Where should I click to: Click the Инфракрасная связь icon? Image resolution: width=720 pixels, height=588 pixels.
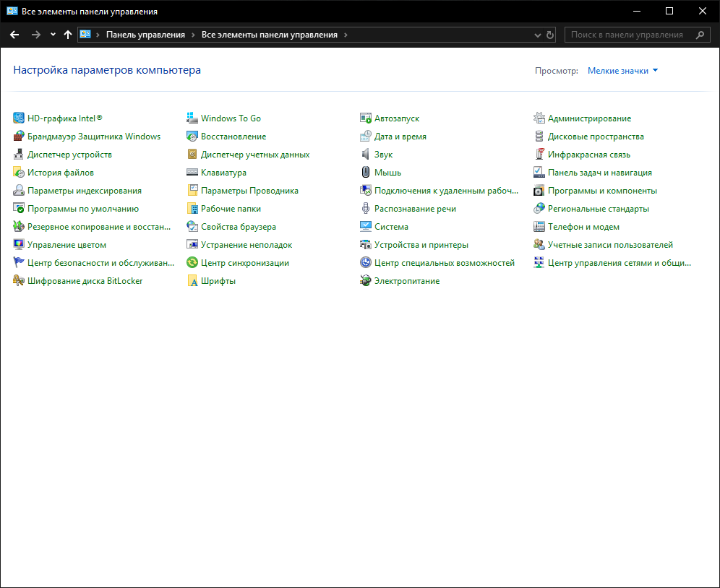(x=539, y=155)
